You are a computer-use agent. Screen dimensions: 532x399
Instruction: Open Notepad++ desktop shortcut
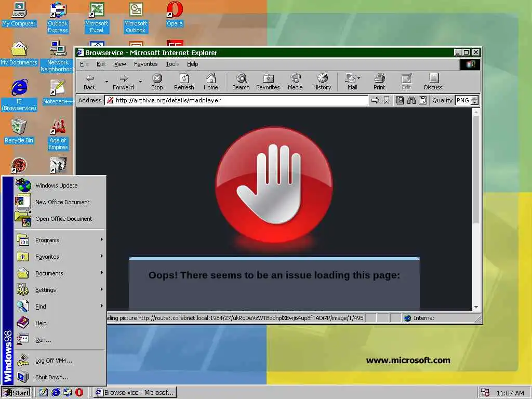click(x=58, y=91)
